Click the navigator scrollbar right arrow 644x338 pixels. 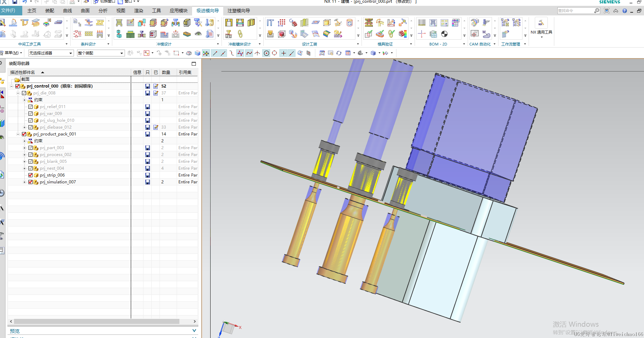(194, 321)
